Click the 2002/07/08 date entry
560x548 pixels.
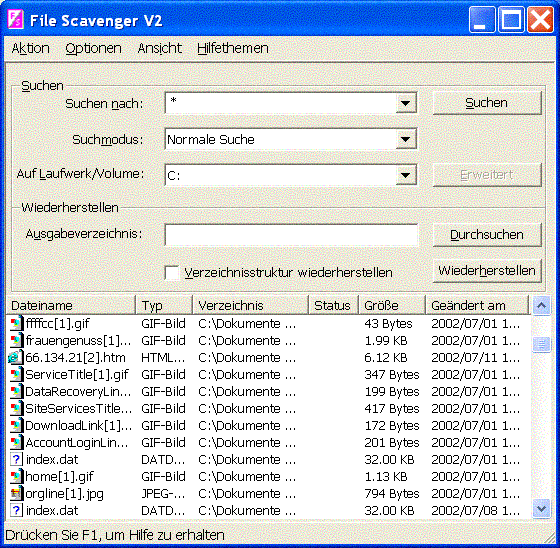click(475, 510)
